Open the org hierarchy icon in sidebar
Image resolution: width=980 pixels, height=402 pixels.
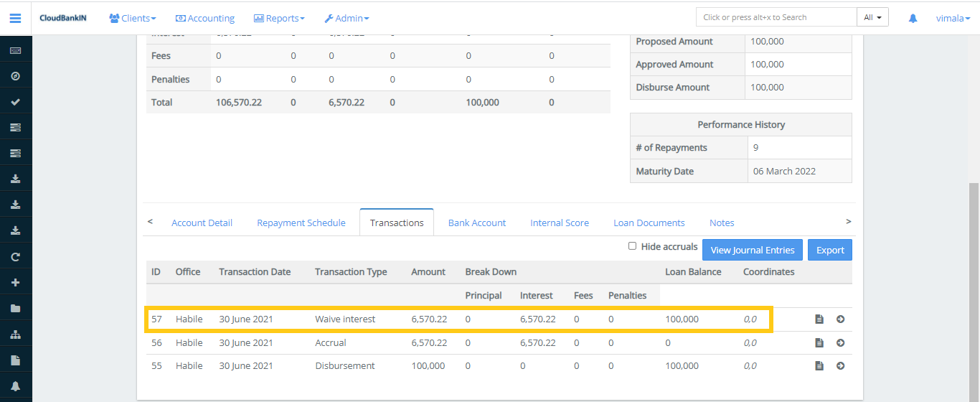[x=15, y=335]
